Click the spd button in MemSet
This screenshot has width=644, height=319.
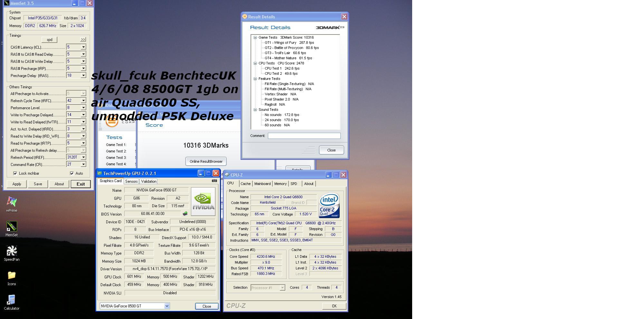(50, 40)
